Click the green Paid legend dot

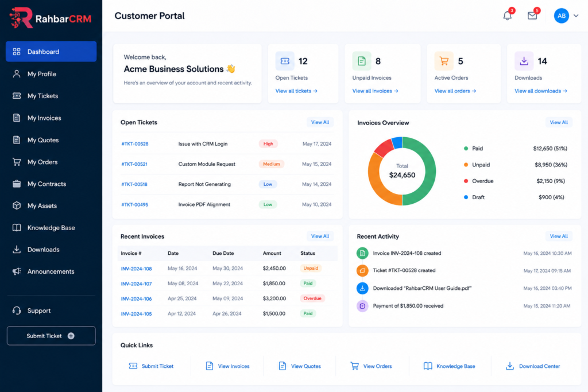point(466,149)
